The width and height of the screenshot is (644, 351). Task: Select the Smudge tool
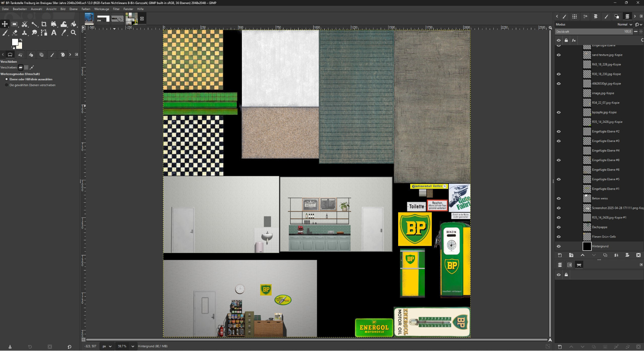tap(35, 33)
